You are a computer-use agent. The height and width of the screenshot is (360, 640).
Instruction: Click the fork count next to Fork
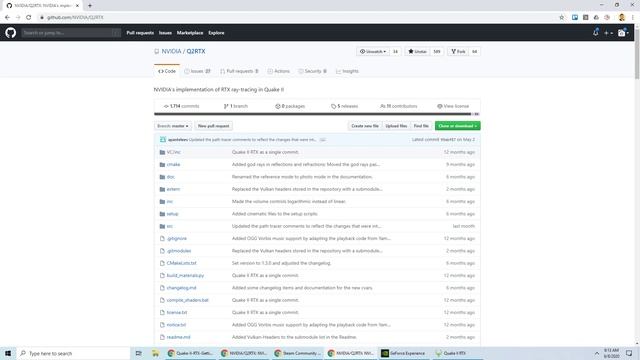(x=474, y=51)
